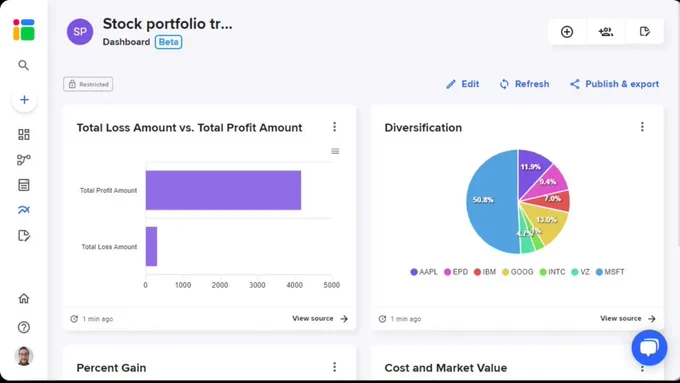Open the chat support bubble

pos(649,348)
